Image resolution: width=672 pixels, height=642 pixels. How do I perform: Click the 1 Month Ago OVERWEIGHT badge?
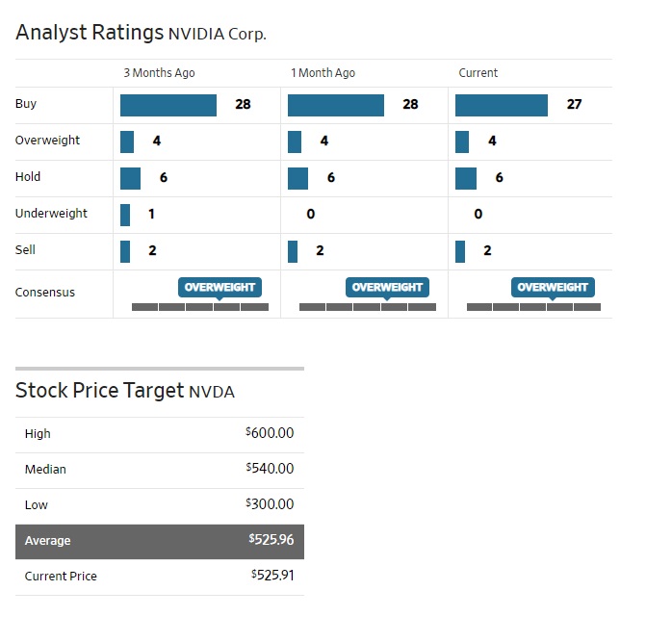387,287
